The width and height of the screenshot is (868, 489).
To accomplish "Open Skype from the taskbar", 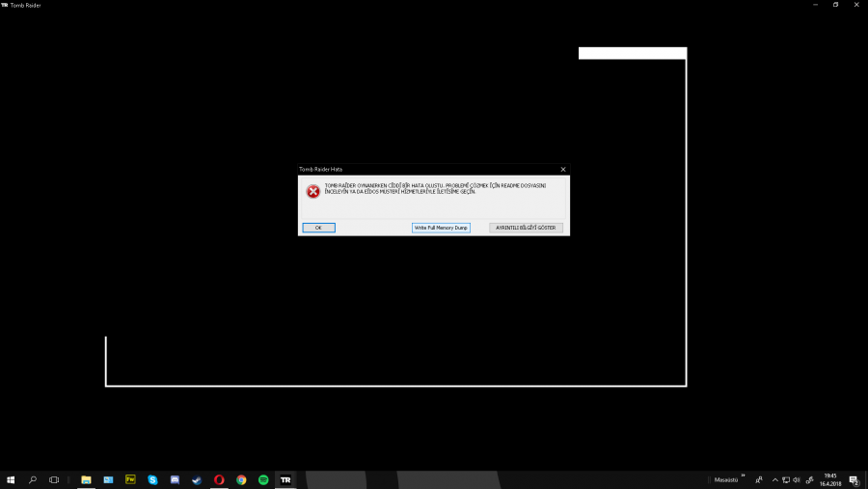I will tap(152, 479).
